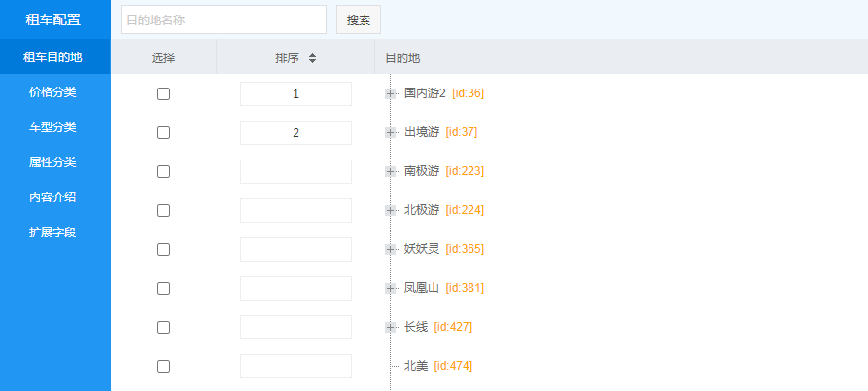The width and height of the screenshot is (868, 391).
Task: Click the 目的地名称 search input
Action: (224, 19)
